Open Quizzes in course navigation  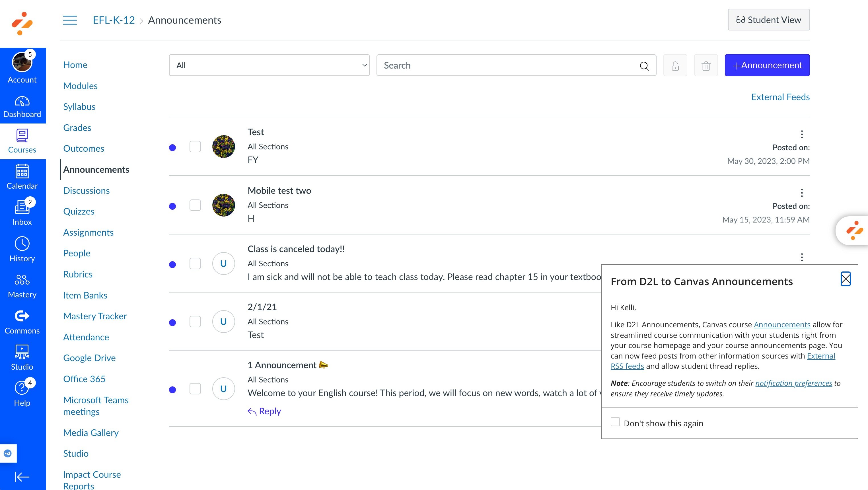[x=79, y=211]
